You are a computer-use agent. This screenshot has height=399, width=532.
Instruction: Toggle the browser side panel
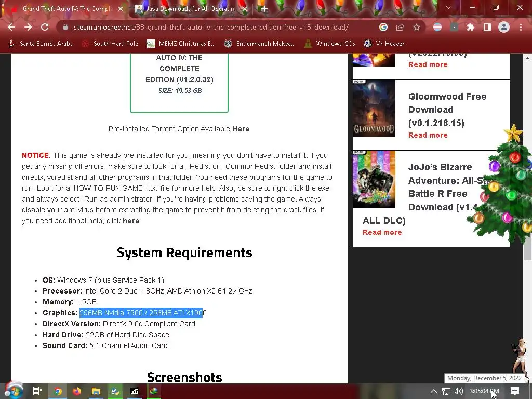coord(487,27)
